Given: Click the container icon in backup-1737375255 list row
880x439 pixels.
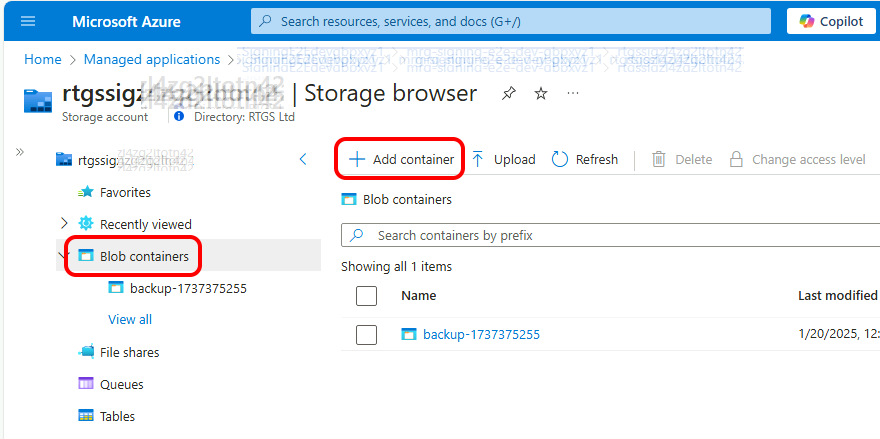Looking at the screenshot, I should (x=409, y=335).
